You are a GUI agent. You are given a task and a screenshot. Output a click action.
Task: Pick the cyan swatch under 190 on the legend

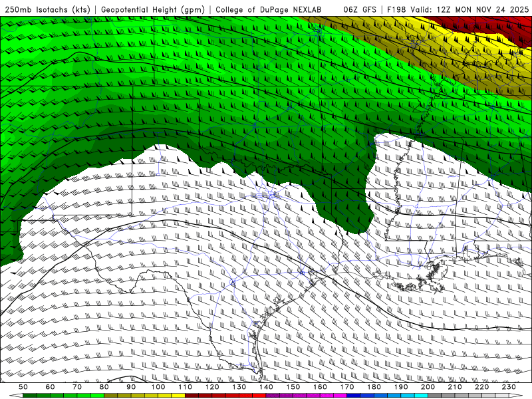[408, 395]
